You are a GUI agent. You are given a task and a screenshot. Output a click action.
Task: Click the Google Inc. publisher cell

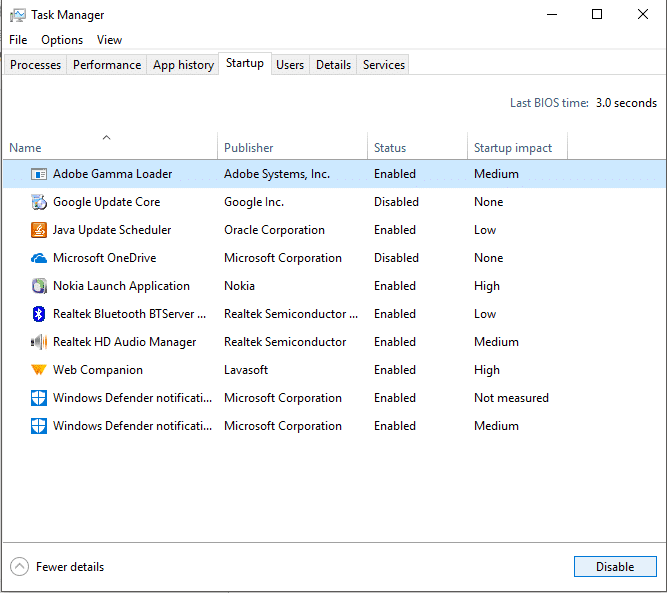pos(254,202)
